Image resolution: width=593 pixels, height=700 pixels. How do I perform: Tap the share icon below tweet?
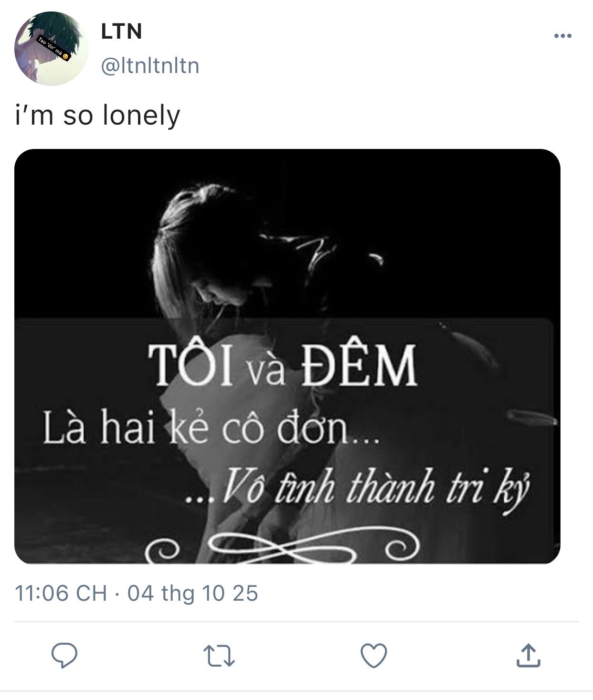(529, 656)
